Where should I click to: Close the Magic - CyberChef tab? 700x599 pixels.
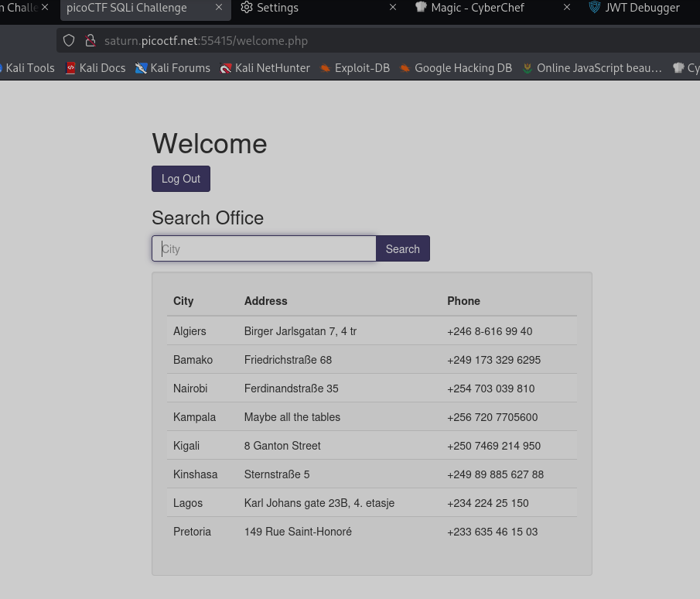(x=567, y=8)
